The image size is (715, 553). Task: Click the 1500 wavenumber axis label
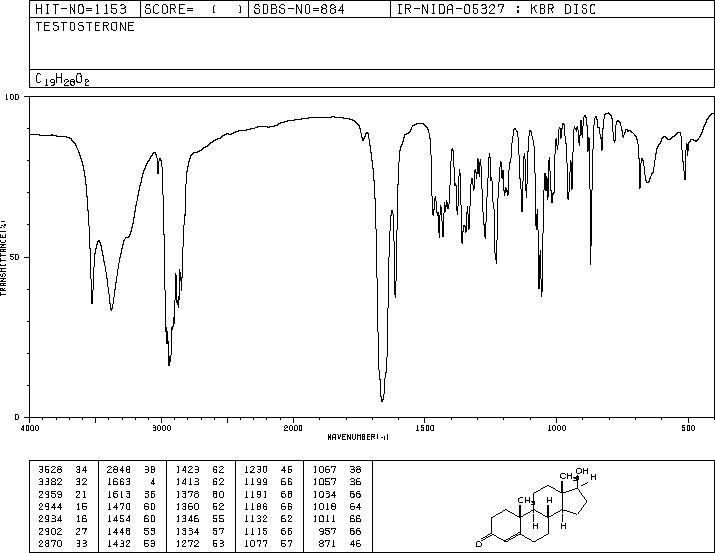tap(425, 428)
